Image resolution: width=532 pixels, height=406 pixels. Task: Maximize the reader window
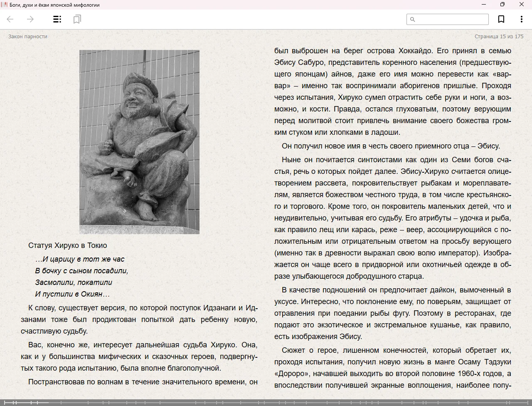(502, 5)
